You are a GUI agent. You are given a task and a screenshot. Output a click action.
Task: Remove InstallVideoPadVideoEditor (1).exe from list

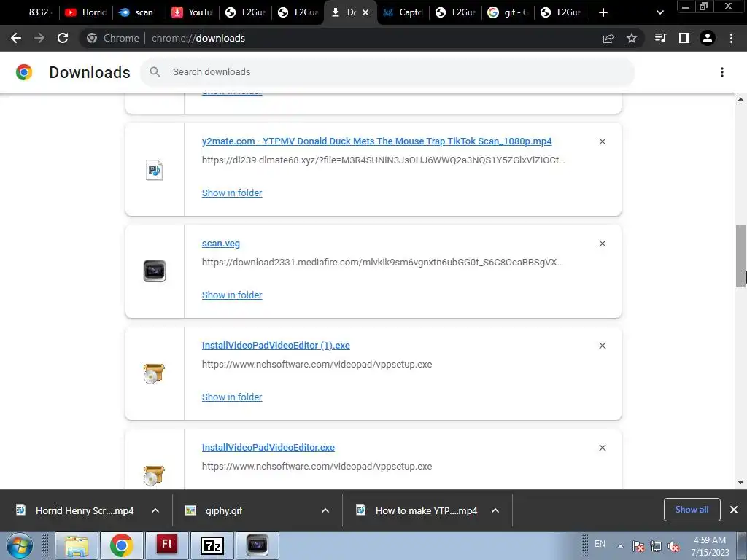pyautogui.click(x=602, y=346)
